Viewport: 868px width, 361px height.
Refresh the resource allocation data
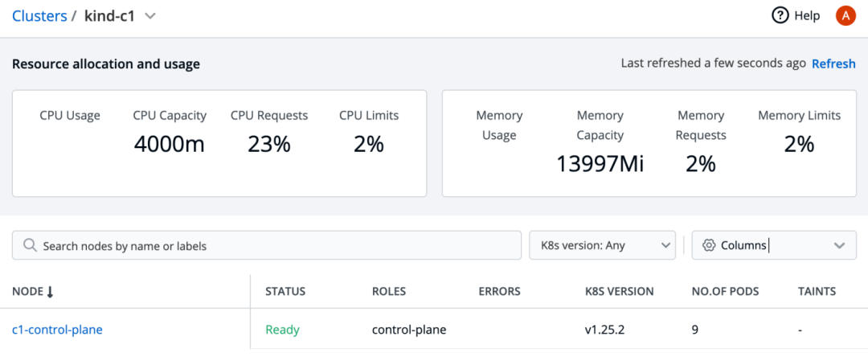coord(833,64)
